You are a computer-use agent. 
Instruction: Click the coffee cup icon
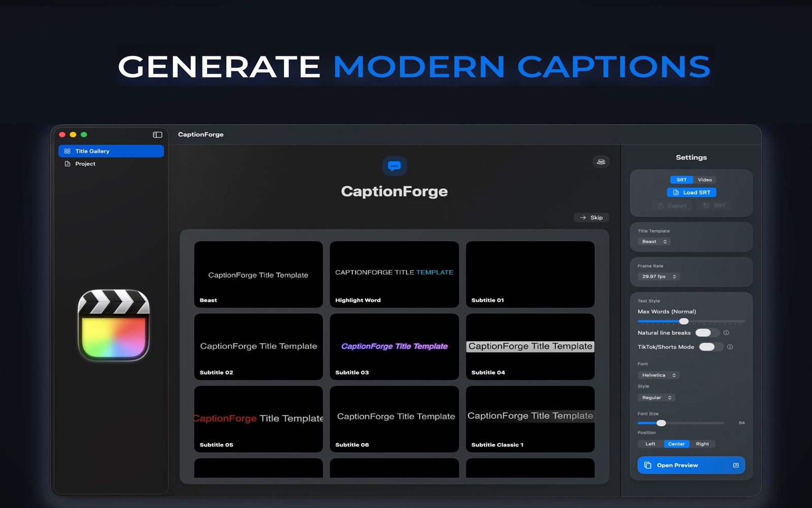[x=601, y=162]
